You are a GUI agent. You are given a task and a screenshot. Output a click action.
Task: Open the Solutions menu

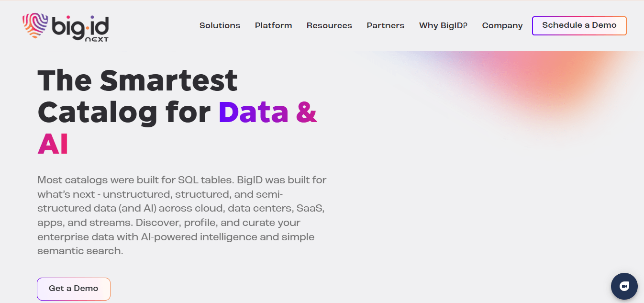[x=220, y=26]
